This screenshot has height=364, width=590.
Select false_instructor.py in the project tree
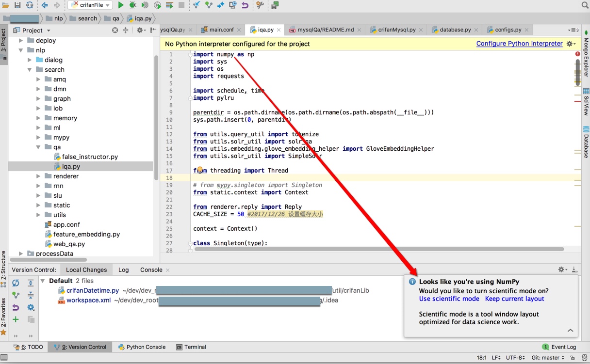(x=90, y=157)
